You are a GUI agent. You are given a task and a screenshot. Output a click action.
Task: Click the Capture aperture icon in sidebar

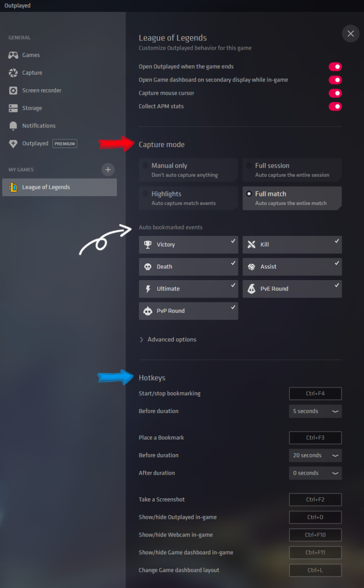(x=13, y=73)
